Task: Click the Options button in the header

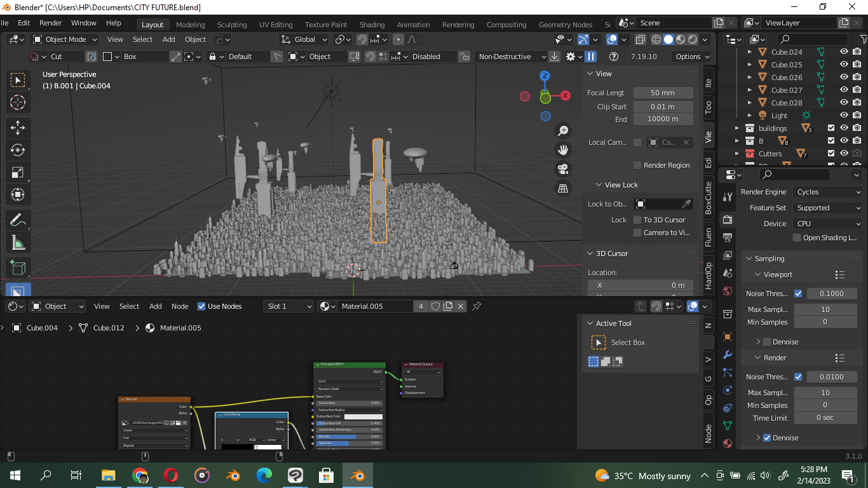Action: tap(691, 57)
